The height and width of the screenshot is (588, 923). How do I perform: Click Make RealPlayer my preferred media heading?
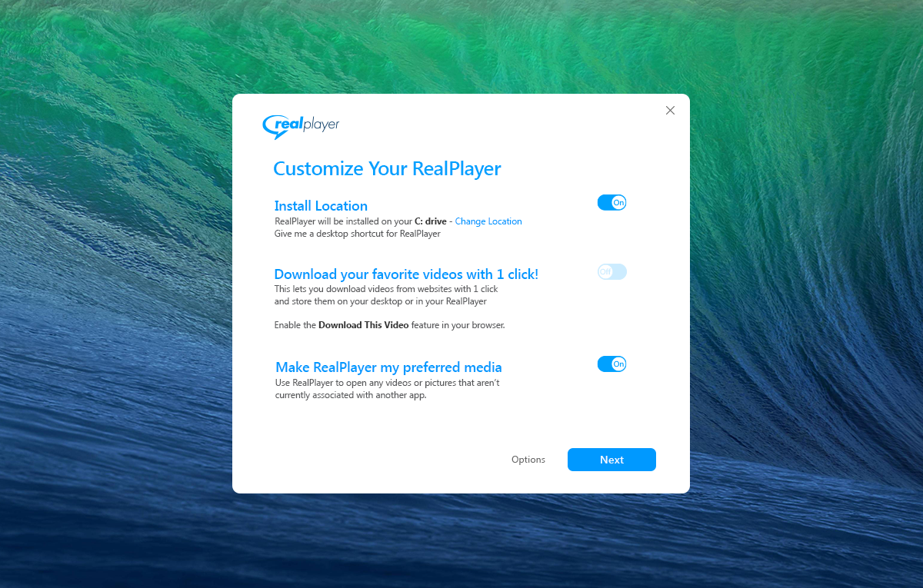coord(388,367)
